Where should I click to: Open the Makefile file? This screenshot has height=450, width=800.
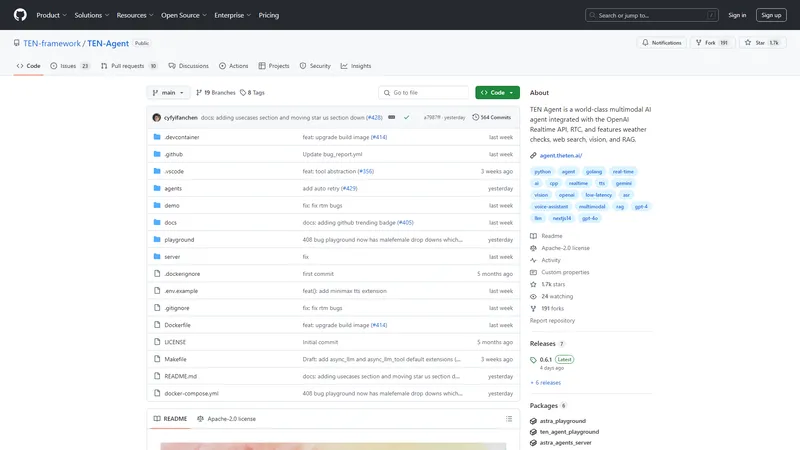point(175,359)
